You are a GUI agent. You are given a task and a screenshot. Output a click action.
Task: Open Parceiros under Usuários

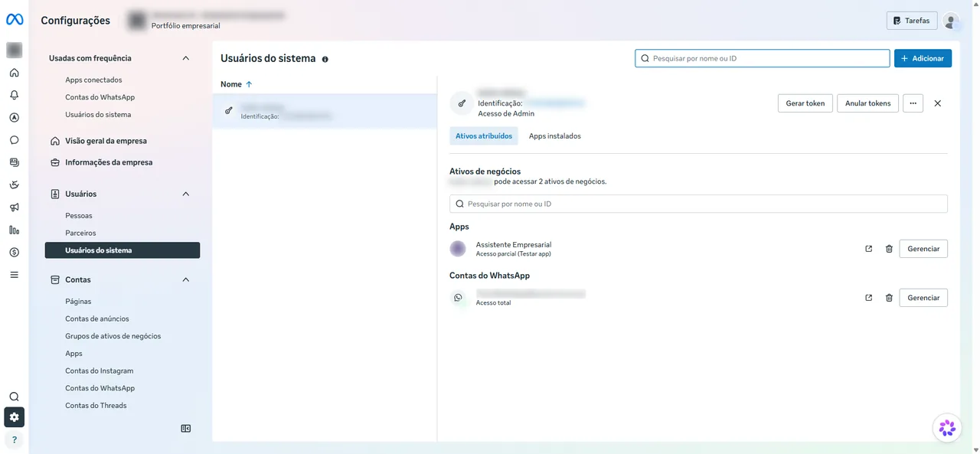click(80, 233)
